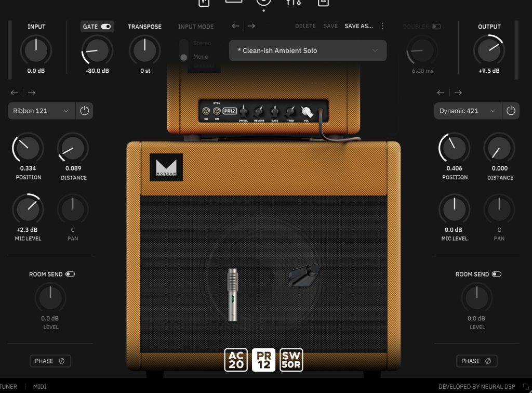Select the AC20 amp icon
This screenshot has height=393, width=532.
click(236, 360)
